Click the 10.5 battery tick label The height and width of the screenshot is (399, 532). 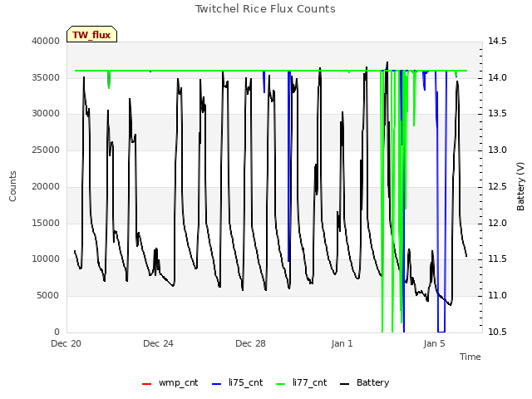497,332
